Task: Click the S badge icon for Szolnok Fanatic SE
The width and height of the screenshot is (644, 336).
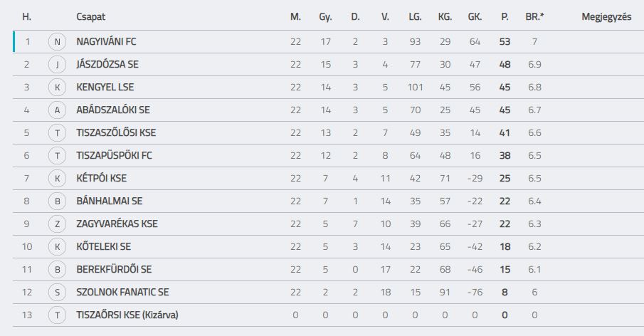Action: click(x=57, y=292)
